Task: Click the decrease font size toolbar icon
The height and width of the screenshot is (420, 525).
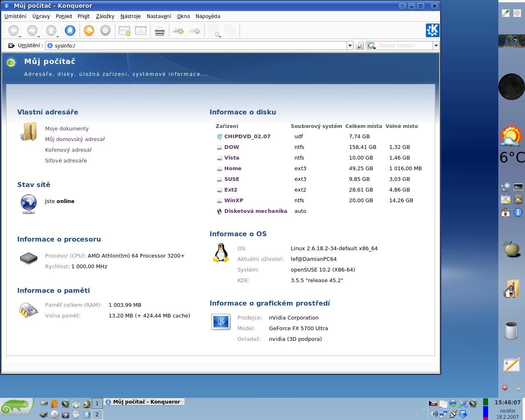Action: coord(195,31)
